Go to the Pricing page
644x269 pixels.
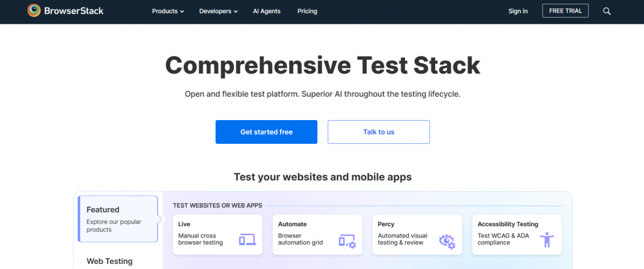307,11
